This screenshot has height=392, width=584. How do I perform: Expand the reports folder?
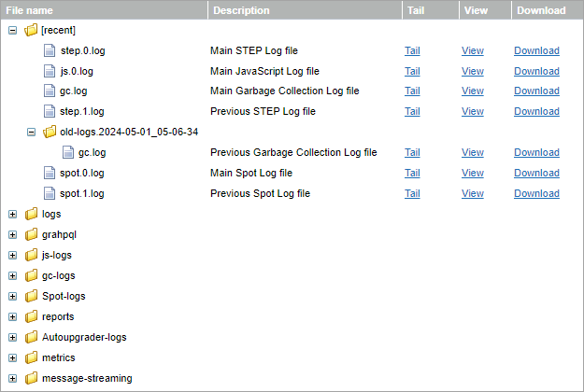pyautogui.click(x=12, y=316)
